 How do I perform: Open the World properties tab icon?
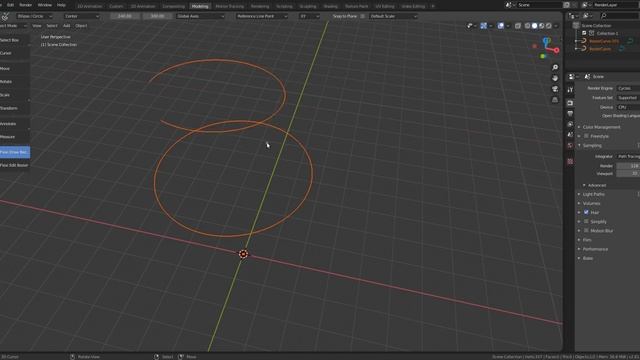click(x=570, y=145)
